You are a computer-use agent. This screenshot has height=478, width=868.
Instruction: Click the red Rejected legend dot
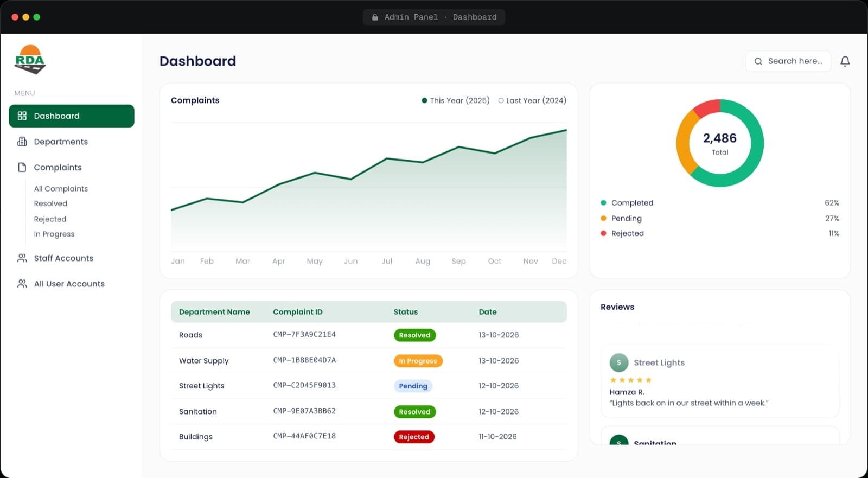603,233
